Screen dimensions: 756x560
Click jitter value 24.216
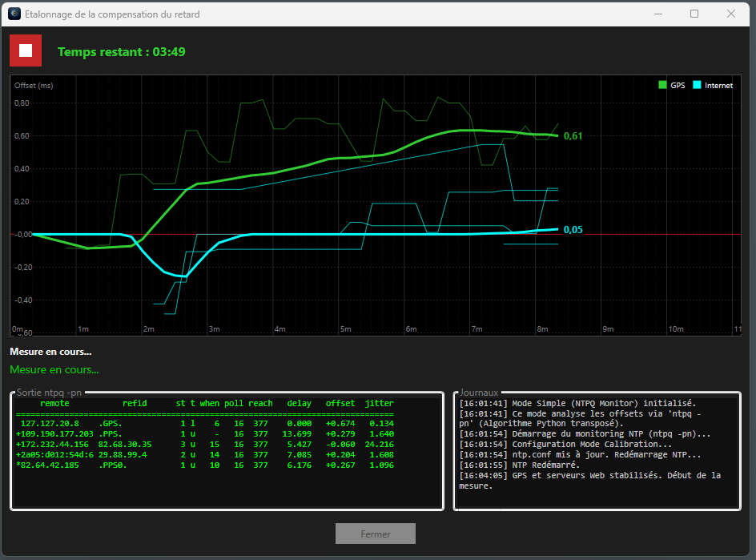[x=379, y=445]
